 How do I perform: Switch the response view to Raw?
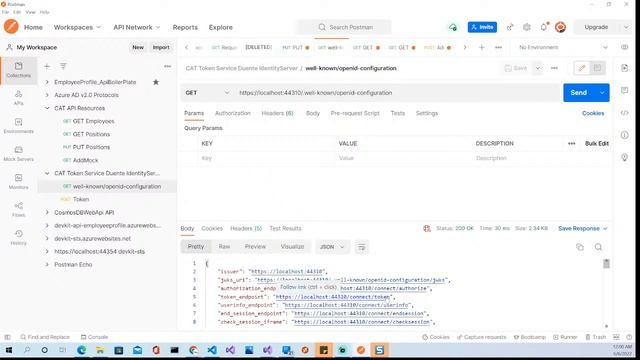coord(224,247)
